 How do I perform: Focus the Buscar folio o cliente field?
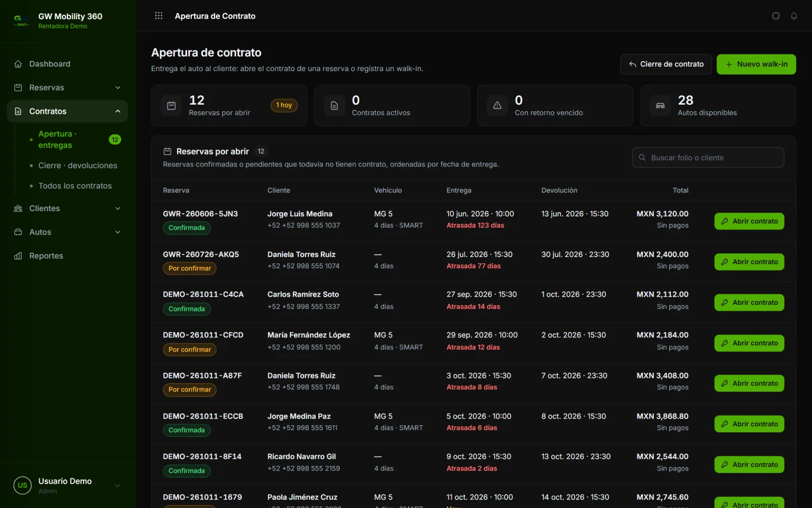[x=708, y=157]
